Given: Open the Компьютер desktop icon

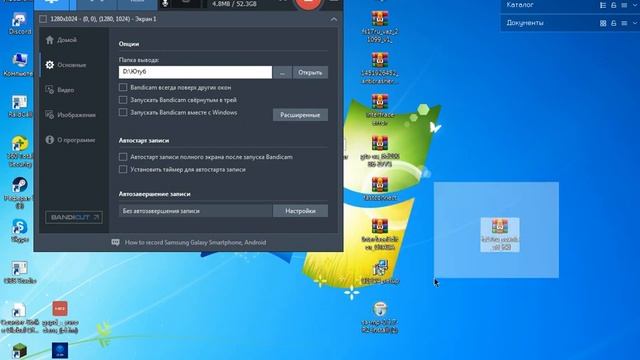Looking at the screenshot, I should pyautogui.click(x=19, y=64).
